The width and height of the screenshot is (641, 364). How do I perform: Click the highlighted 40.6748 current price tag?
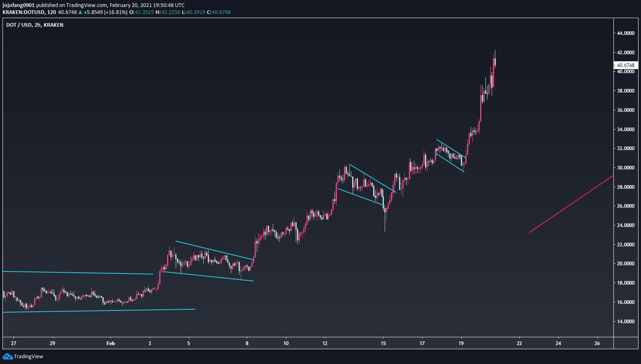(x=626, y=65)
